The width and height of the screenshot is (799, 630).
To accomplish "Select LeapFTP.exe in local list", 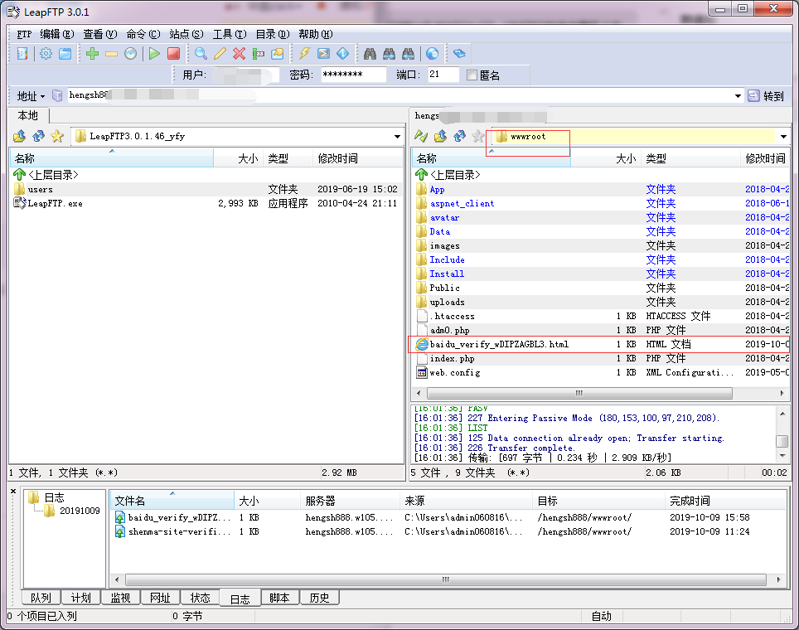I will pos(206,203).
